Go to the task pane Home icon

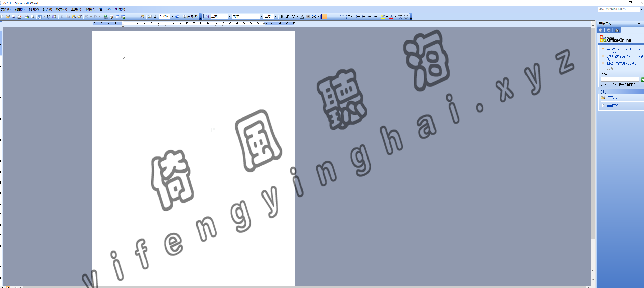617,30
